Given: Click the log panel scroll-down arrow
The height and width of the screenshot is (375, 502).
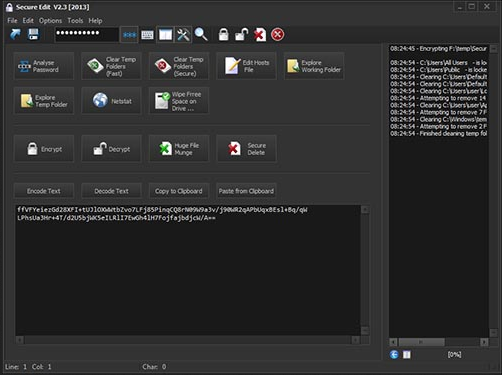Looking at the screenshot, I should click(x=493, y=332).
